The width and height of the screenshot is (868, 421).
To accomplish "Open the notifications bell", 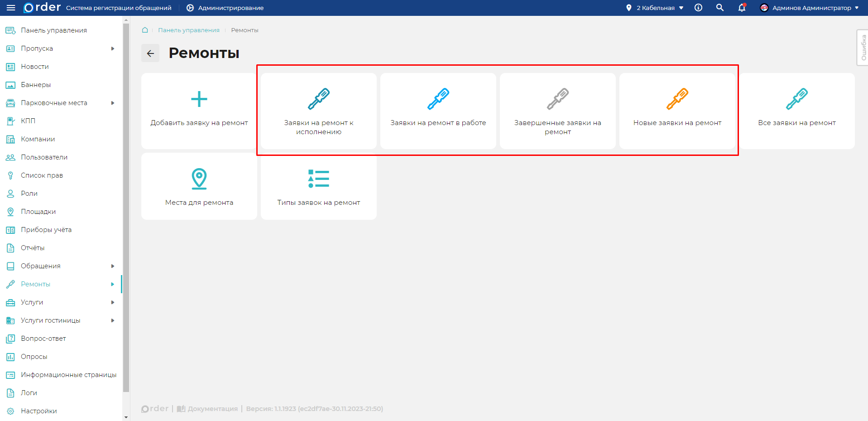I will pos(742,8).
